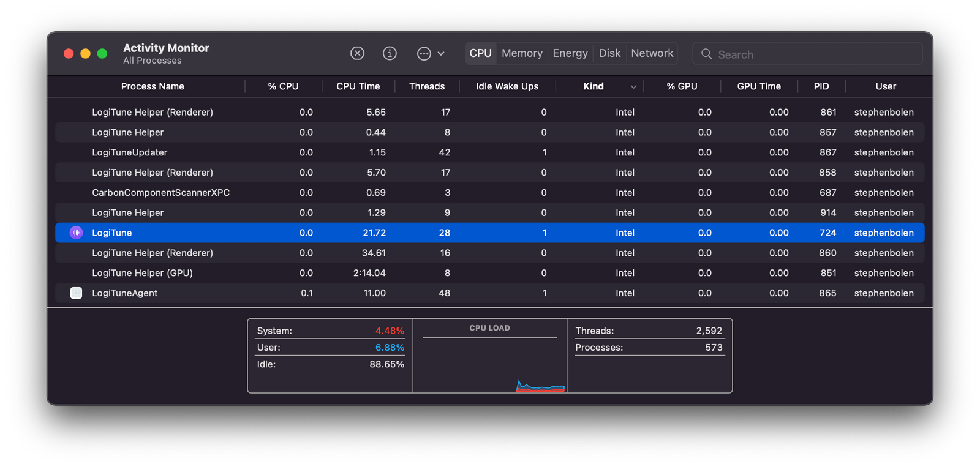Open the process info (i) icon
980x467 pixels.
(x=390, y=54)
